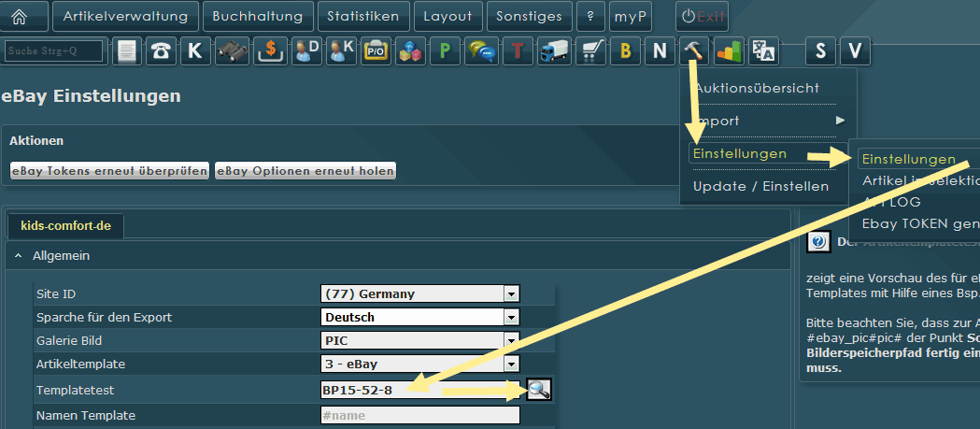
Task: Open the delivery truck icon
Action: (x=554, y=51)
